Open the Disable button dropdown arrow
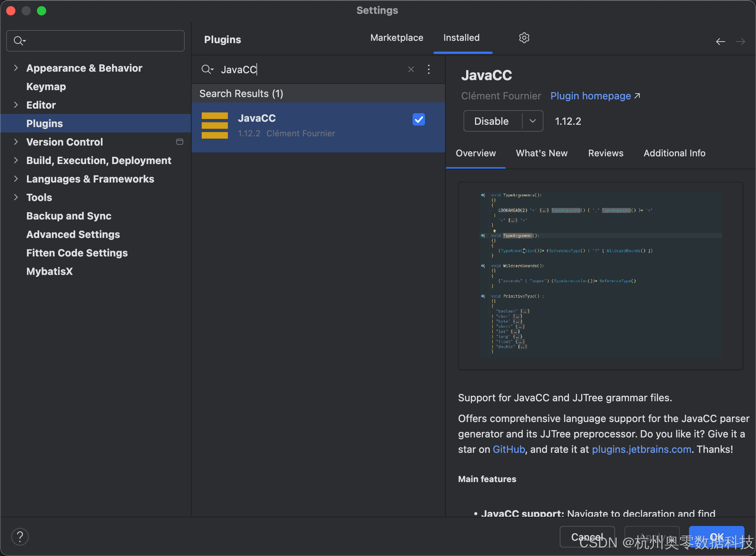 [x=533, y=121]
